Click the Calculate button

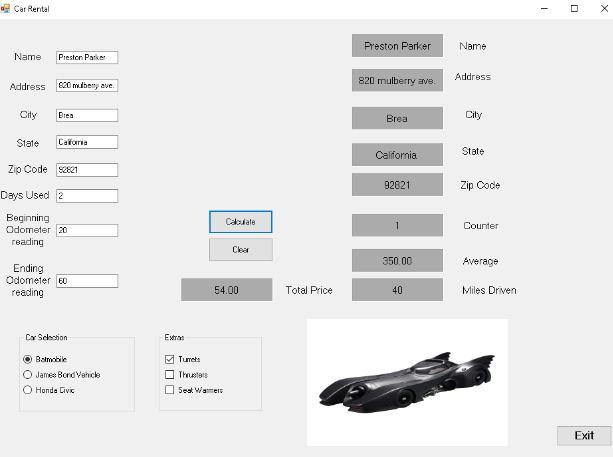tap(240, 222)
